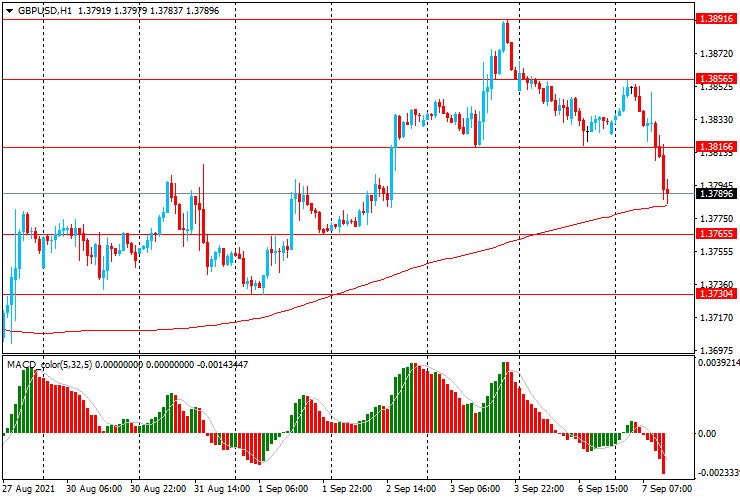Select the 1.37304 support level label
This screenshot has height=500, width=740.
(716, 294)
